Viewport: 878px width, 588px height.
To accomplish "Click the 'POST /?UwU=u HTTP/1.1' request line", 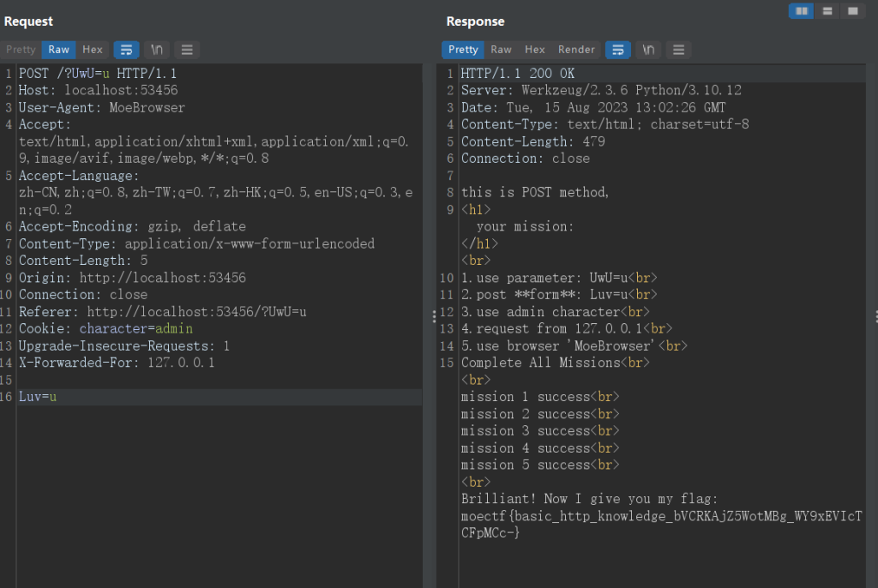I will pyautogui.click(x=98, y=74).
